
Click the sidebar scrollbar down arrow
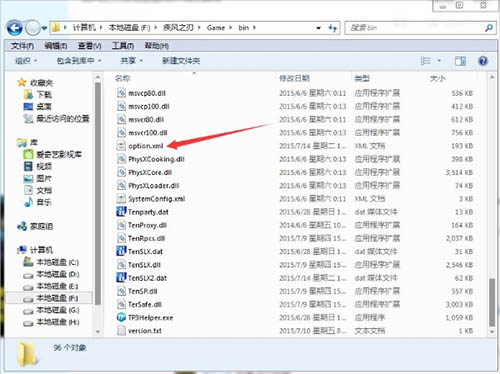point(98,332)
